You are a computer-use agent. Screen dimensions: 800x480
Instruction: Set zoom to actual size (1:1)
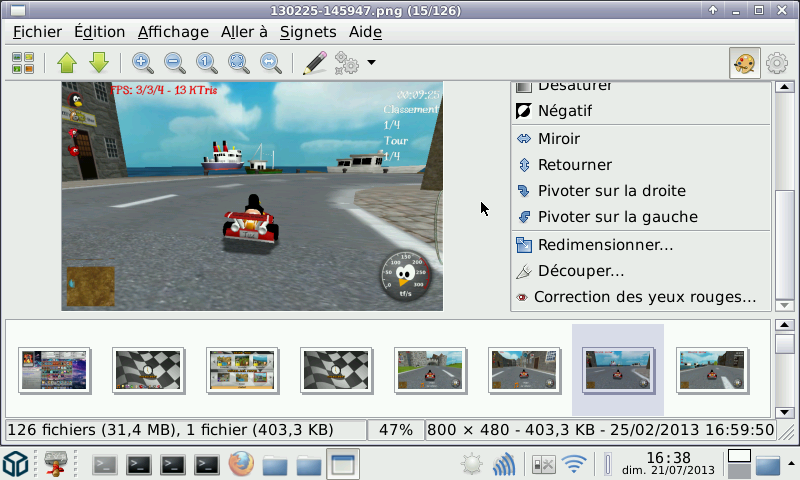coord(207,63)
